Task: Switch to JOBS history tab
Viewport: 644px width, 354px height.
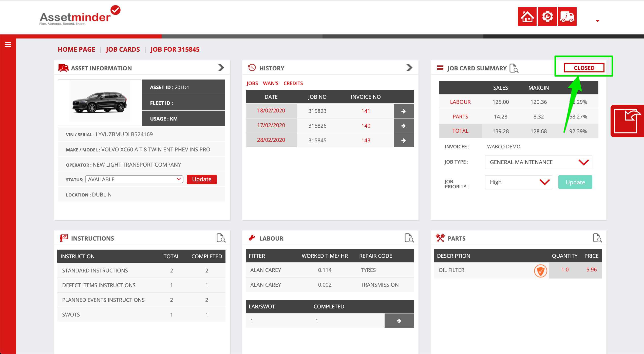Action: point(252,83)
